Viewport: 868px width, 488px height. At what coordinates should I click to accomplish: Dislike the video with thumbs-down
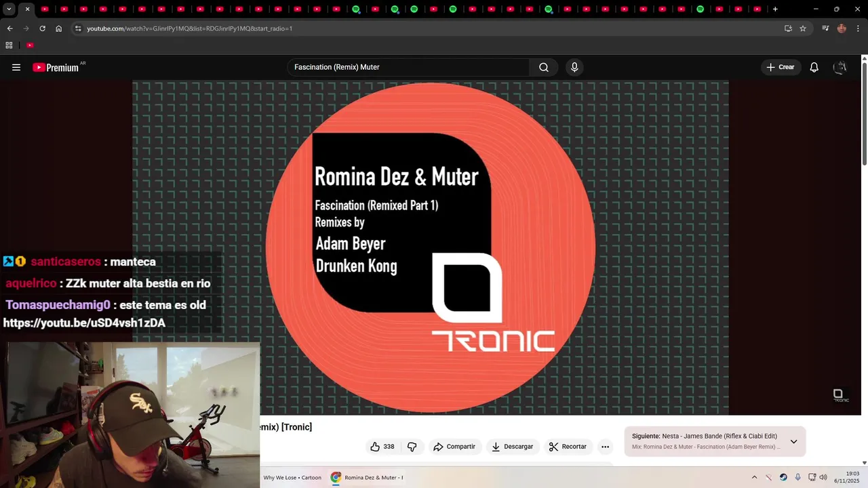coord(412,447)
